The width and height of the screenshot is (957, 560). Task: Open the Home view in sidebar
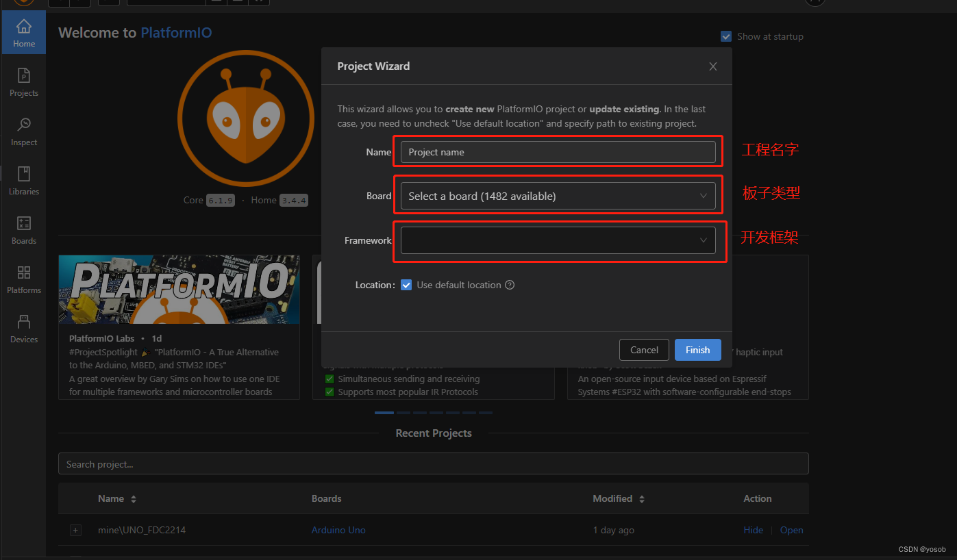(x=23, y=33)
